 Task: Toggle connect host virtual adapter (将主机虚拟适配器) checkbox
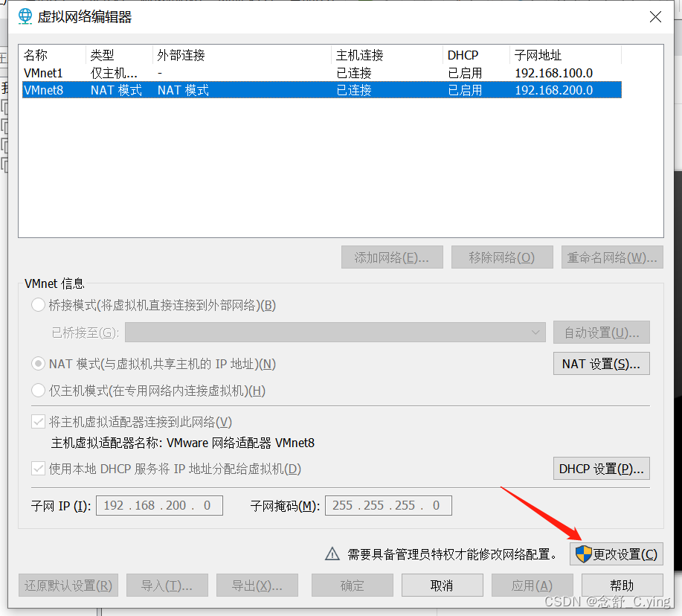[x=38, y=422]
